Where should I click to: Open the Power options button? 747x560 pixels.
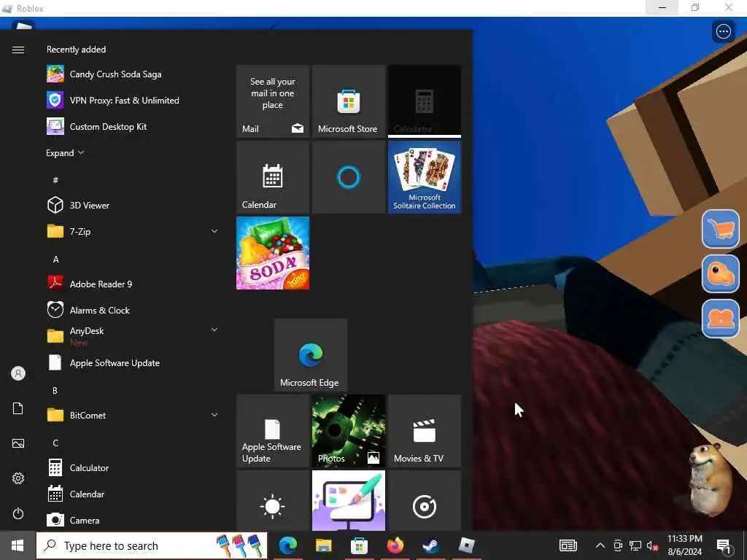click(18, 513)
